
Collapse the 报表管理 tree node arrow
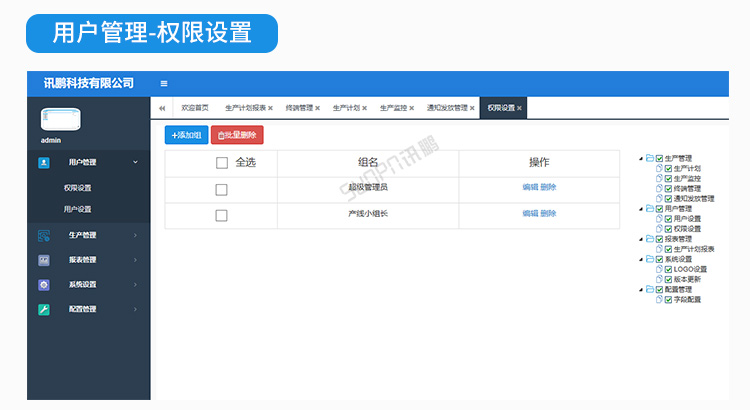641,239
